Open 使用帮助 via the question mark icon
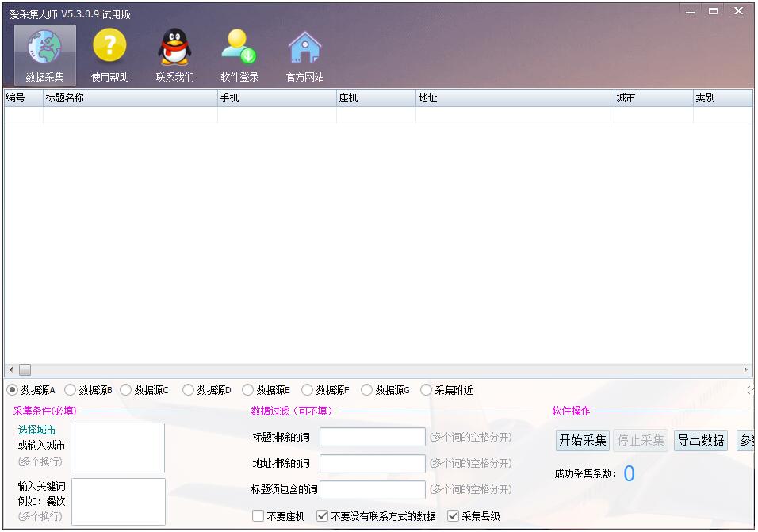Viewport: 758px width, 532px height. point(109,48)
